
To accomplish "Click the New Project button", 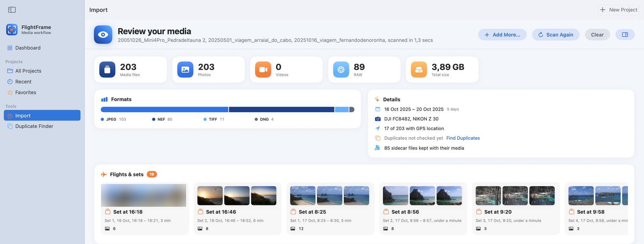I will click(x=618, y=10).
